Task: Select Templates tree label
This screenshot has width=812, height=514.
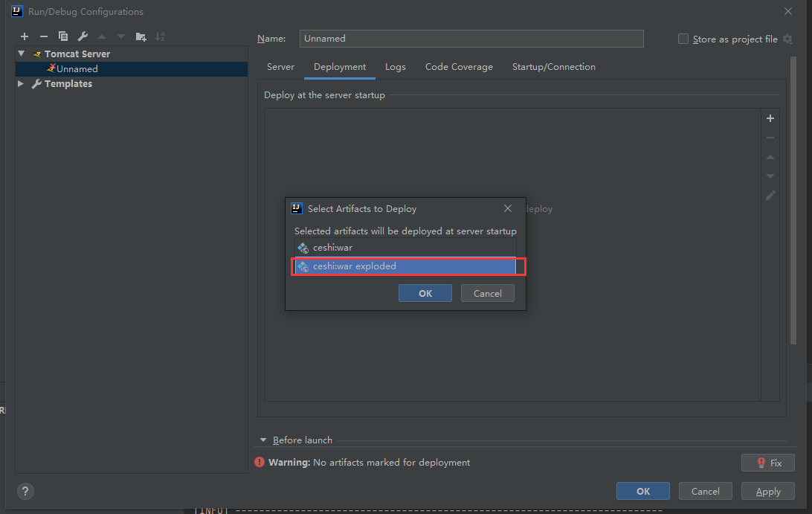Action: click(68, 83)
